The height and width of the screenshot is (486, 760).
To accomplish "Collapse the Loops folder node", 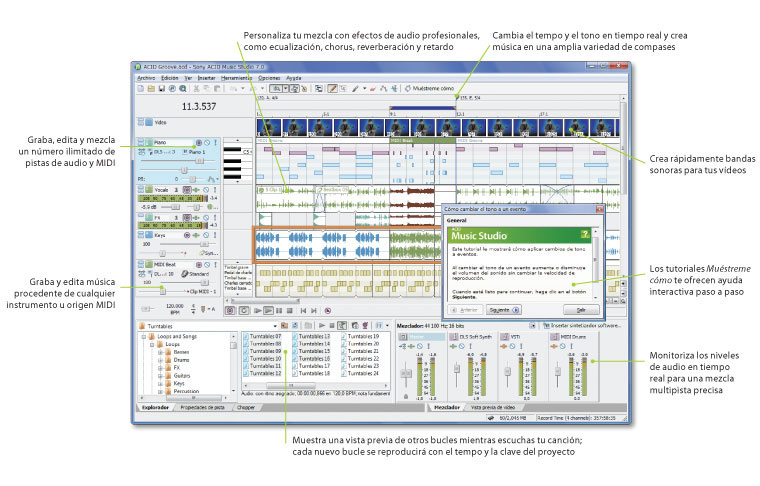I will (x=152, y=345).
